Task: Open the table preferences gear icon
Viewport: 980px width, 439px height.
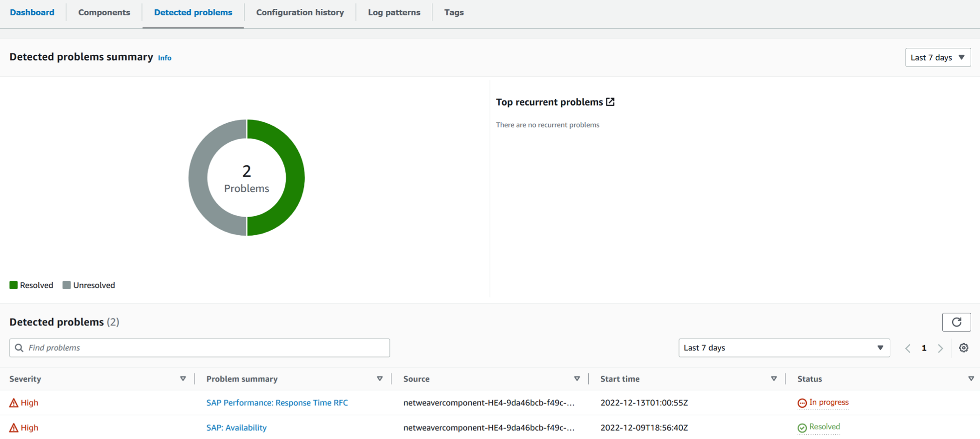Action: (963, 347)
